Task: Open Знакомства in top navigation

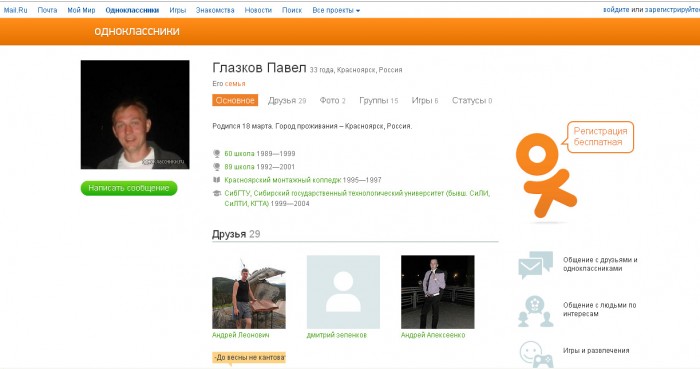Action: click(x=215, y=10)
